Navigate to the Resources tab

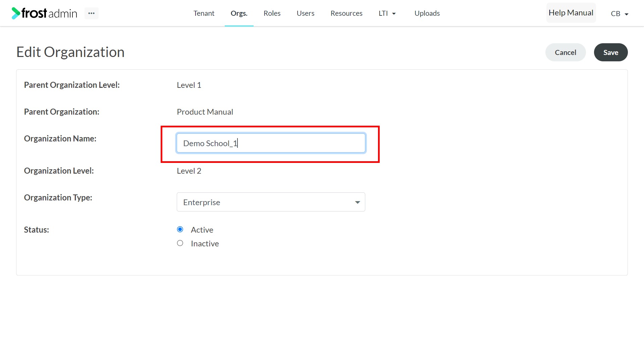click(x=346, y=13)
